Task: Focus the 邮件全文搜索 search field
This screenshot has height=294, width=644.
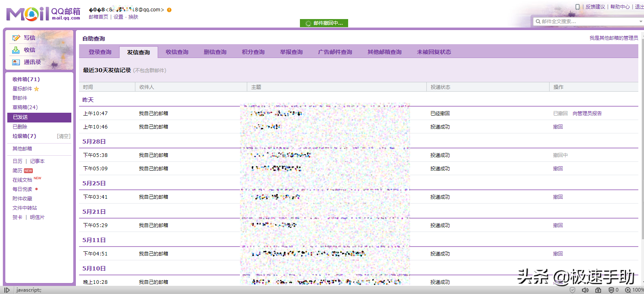Action: pyautogui.click(x=589, y=21)
